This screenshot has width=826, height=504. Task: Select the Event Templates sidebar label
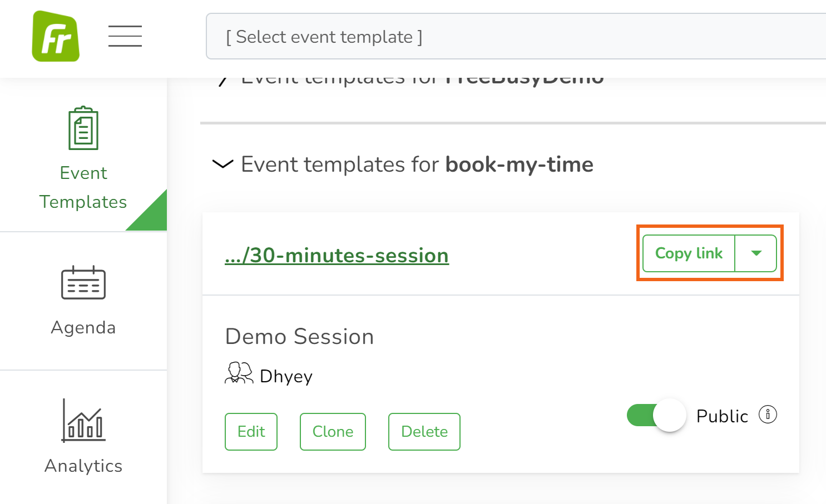tap(83, 187)
